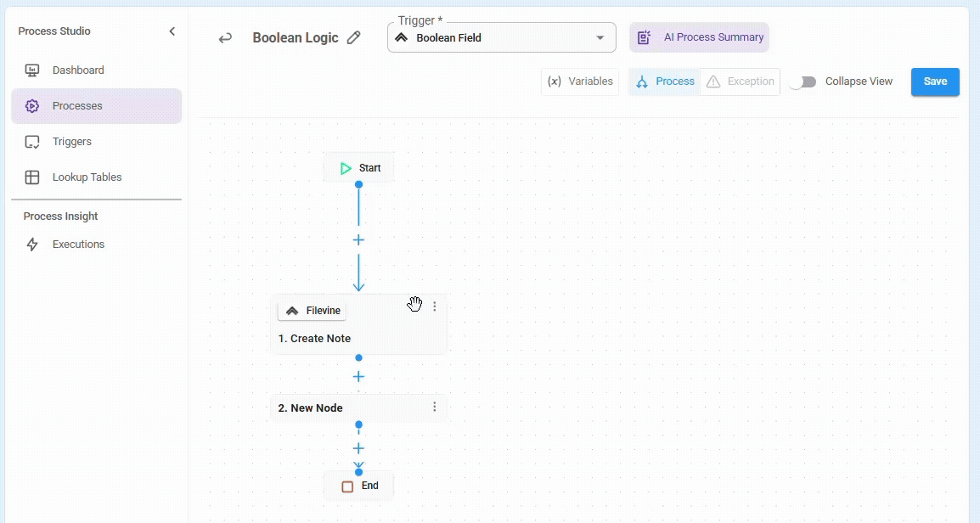The width and height of the screenshot is (980, 523).
Task: Collapse the Process Studio sidebar chevron
Action: pos(172,31)
